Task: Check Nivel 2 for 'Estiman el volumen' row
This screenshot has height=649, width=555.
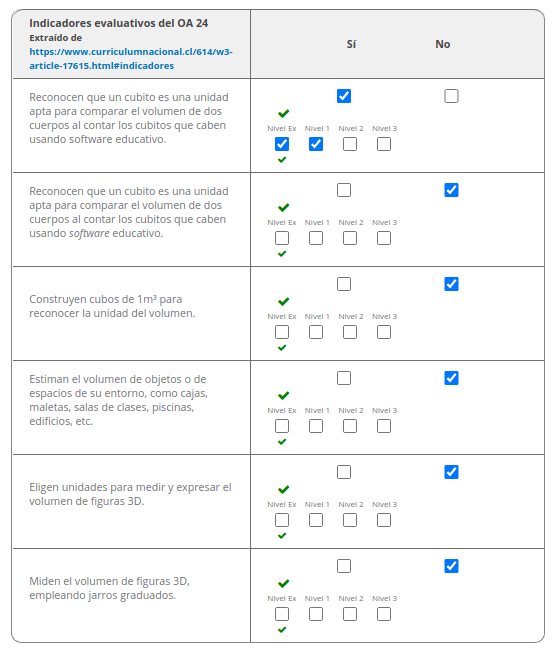Action: point(350,426)
